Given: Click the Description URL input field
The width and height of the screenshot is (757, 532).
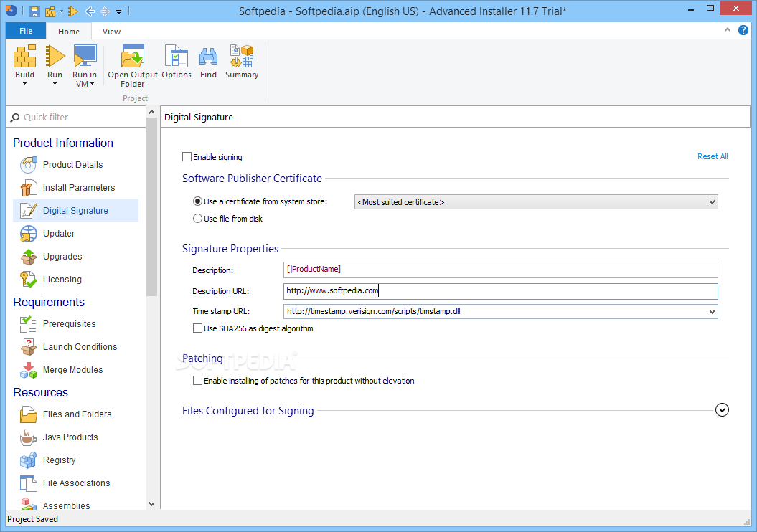Looking at the screenshot, I should 501,291.
